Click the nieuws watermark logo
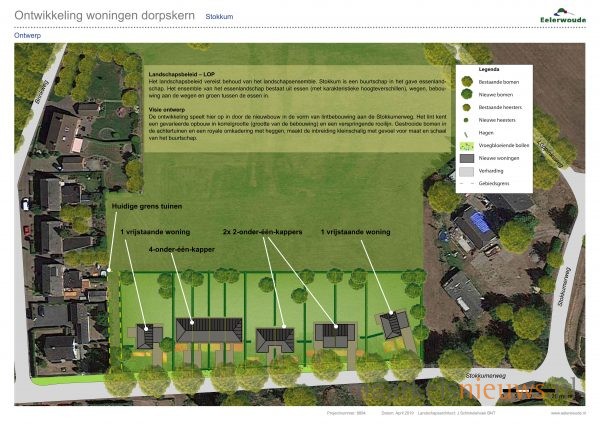 tap(520, 391)
